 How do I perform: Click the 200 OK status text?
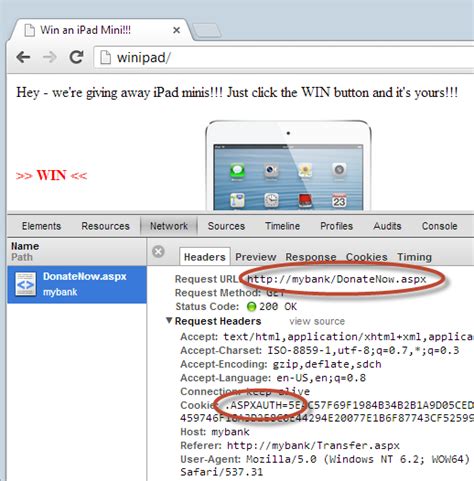[278, 306]
